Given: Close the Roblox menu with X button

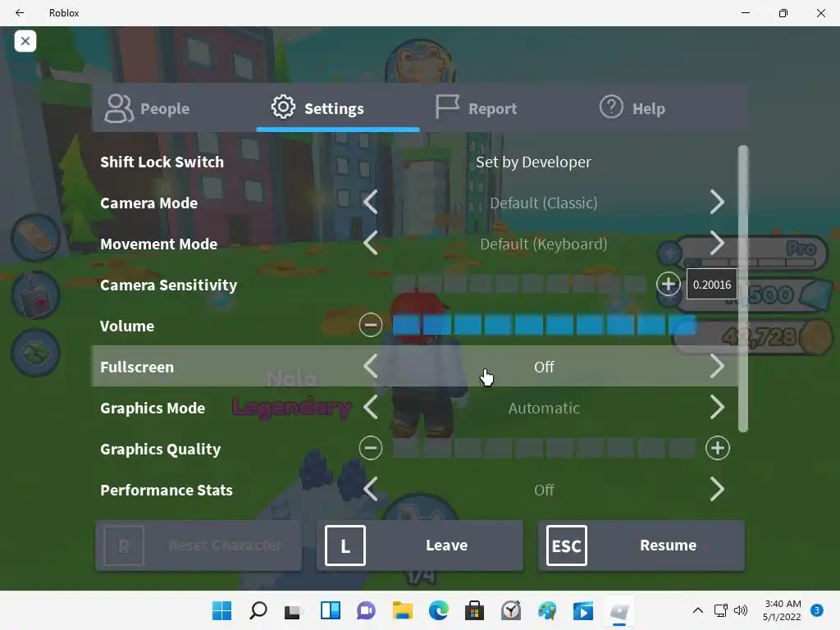Looking at the screenshot, I should (25, 41).
